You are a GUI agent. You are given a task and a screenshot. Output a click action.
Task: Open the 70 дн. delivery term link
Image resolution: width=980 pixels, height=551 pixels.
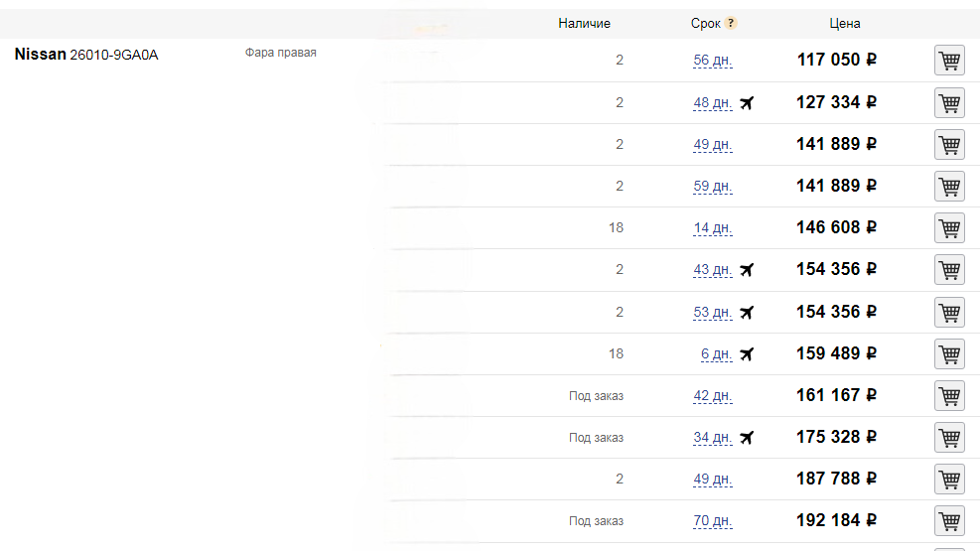pyautogui.click(x=713, y=521)
